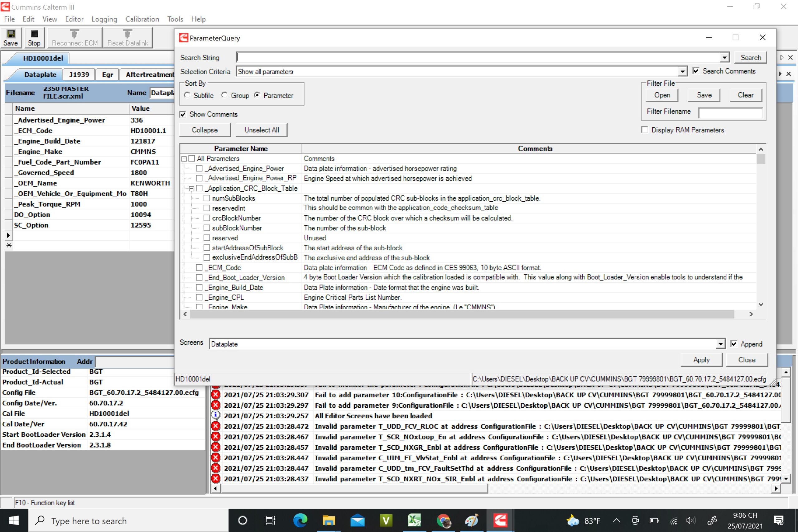Click the Unselect All button
Image resolution: width=798 pixels, height=532 pixels.
tap(262, 130)
